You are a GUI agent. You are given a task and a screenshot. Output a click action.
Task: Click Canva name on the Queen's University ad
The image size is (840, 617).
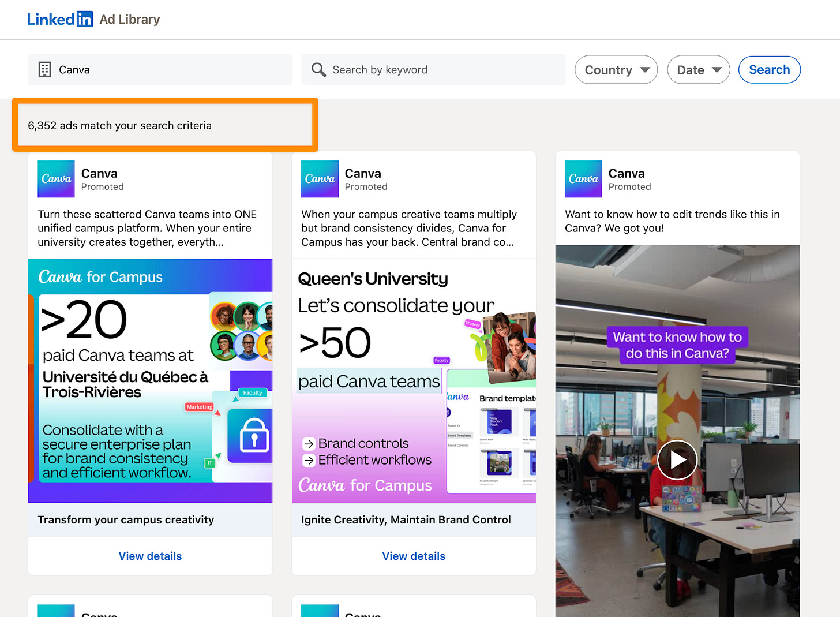(363, 173)
